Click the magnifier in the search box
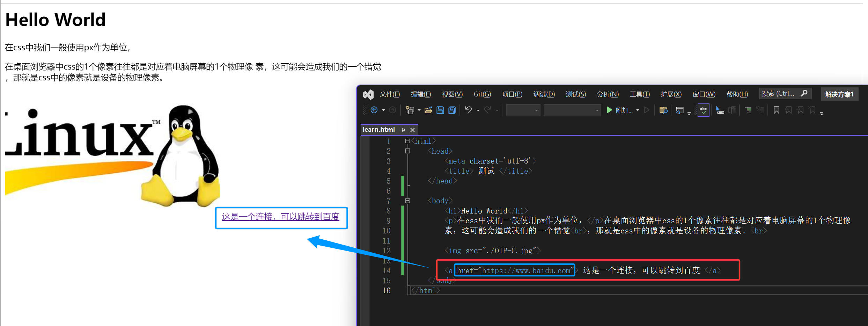 tap(804, 93)
